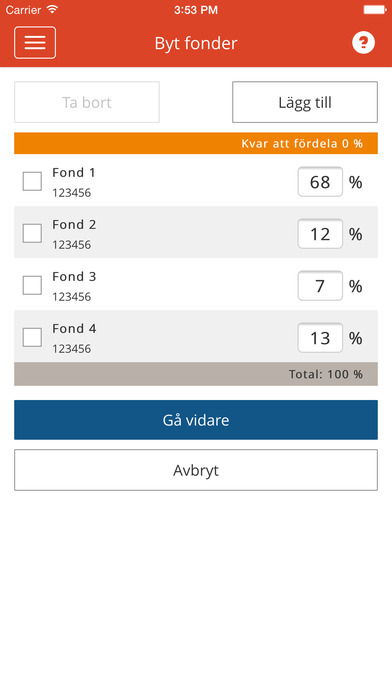This screenshot has height=696, width=392.
Task: Check the Fond 1 checkbox
Action: pyautogui.click(x=32, y=181)
